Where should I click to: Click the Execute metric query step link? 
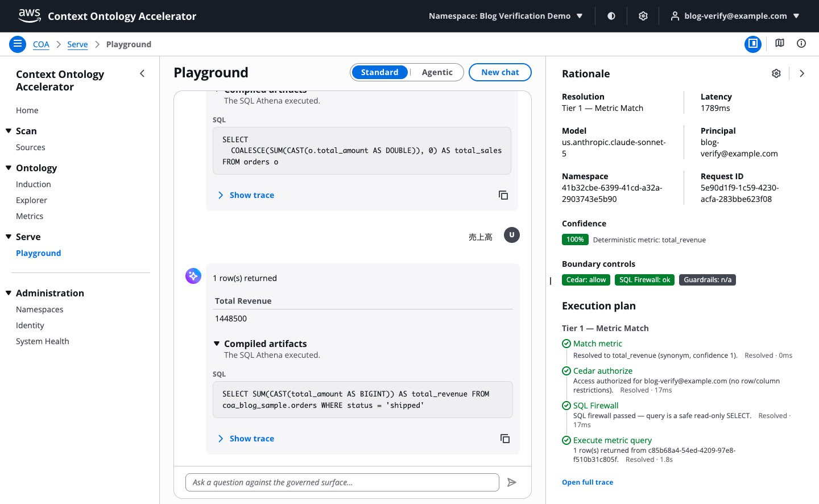tap(613, 440)
